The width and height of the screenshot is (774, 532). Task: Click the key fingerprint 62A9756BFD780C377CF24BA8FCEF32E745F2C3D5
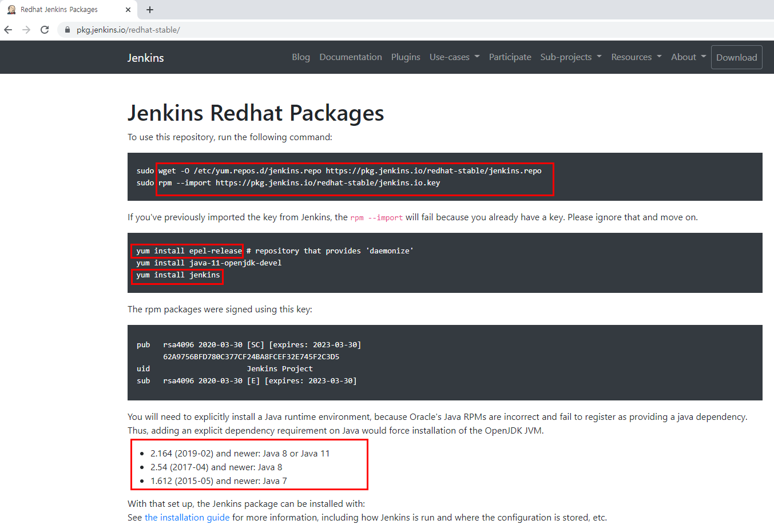pos(251,357)
